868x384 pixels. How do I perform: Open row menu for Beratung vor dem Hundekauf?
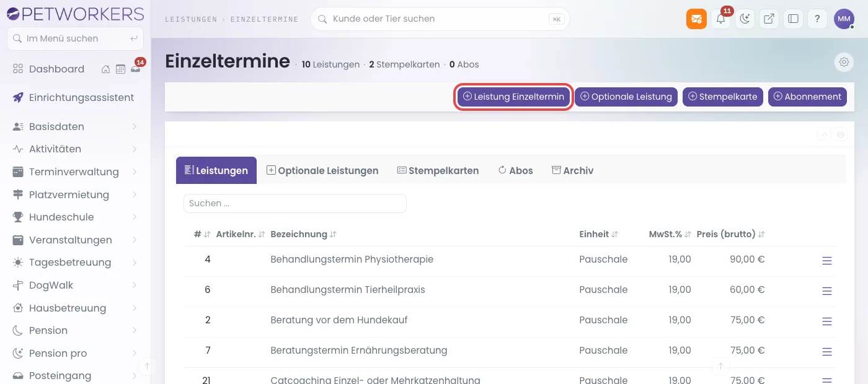point(826,321)
